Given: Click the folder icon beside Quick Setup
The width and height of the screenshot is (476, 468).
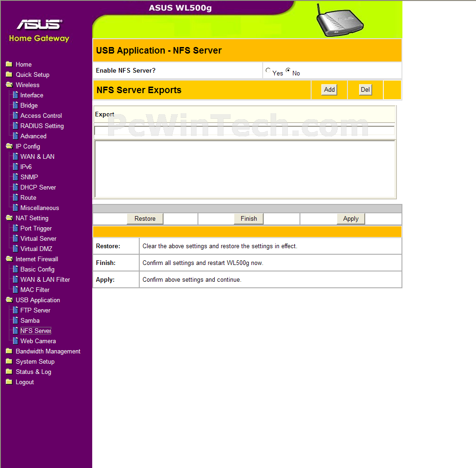Looking at the screenshot, I should [9, 75].
